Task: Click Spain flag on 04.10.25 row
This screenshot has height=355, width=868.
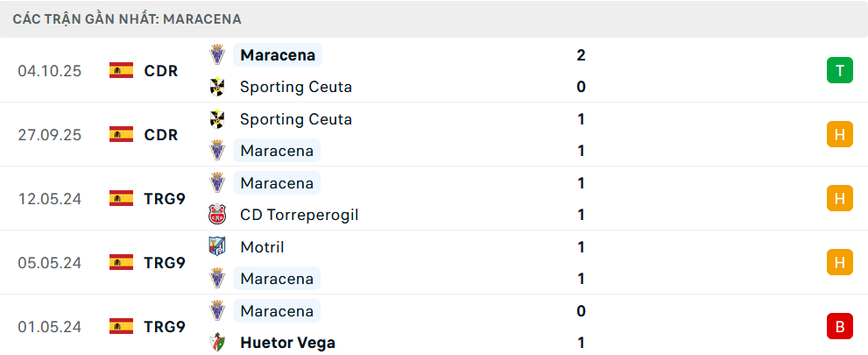Action: (x=121, y=71)
